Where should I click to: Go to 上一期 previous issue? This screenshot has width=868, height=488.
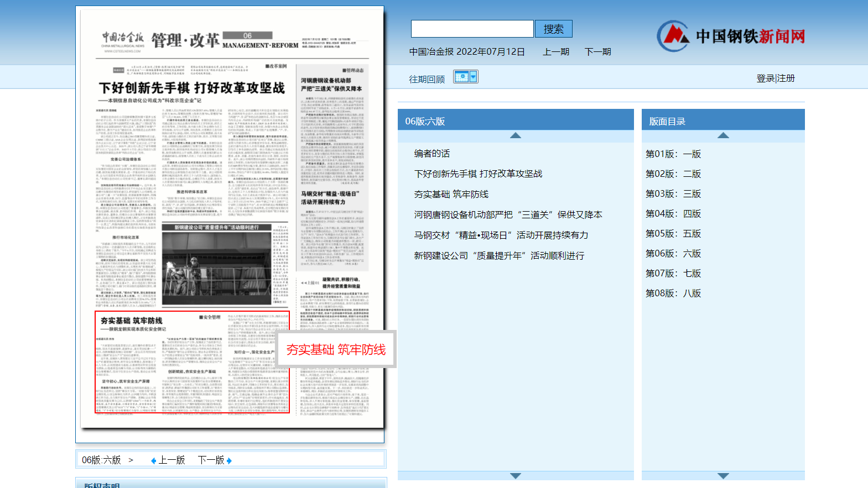pyautogui.click(x=556, y=51)
